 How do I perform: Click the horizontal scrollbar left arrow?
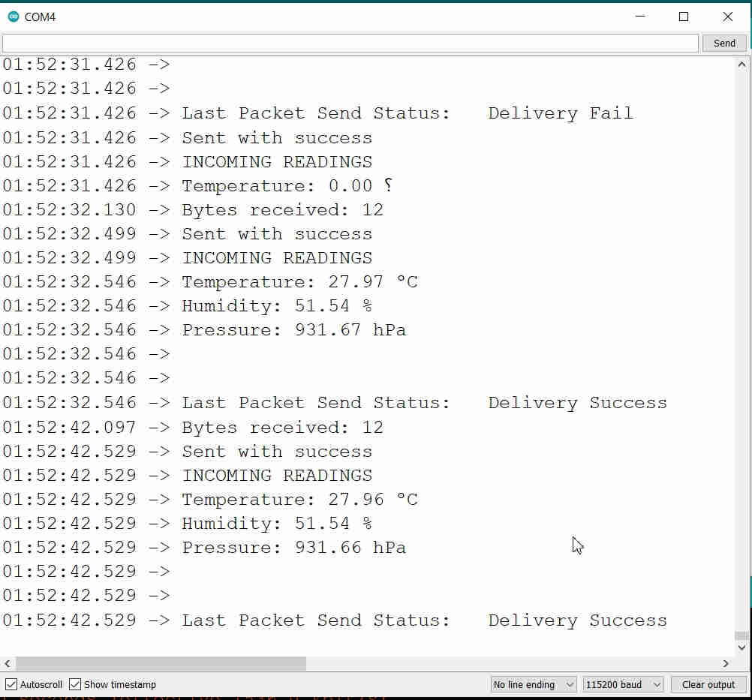(x=8, y=663)
